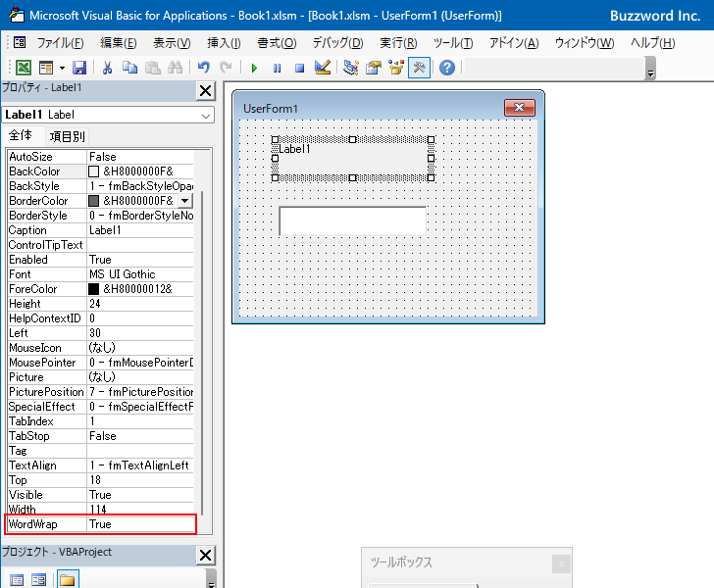Select the BackStyle property row

tap(101, 186)
